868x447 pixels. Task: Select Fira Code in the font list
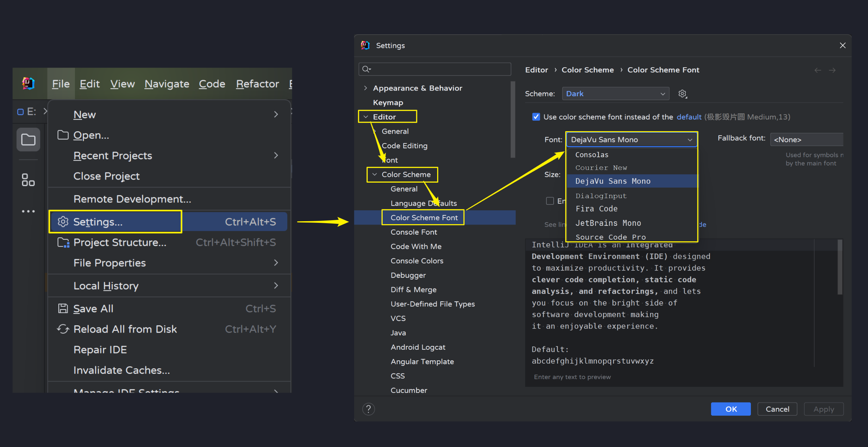coord(596,209)
